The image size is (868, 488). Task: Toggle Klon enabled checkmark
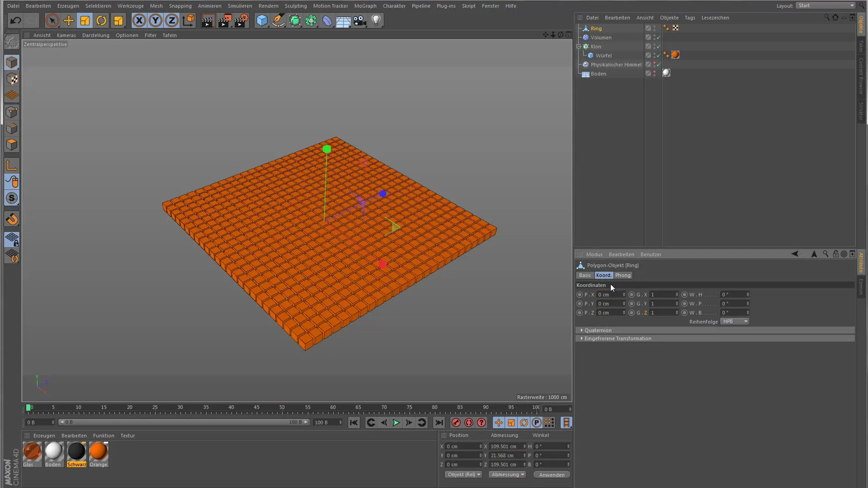659,47
